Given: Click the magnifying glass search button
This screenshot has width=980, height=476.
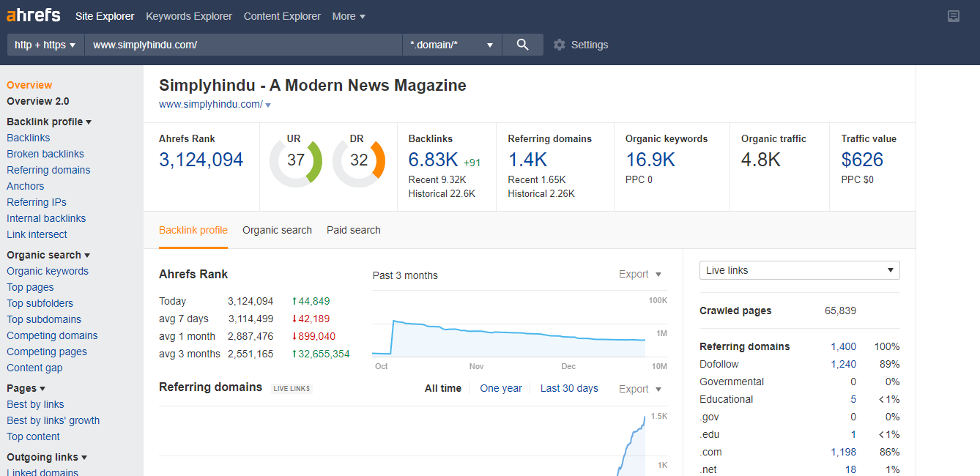Looking at the screenshot, I should tap(522, 45).
